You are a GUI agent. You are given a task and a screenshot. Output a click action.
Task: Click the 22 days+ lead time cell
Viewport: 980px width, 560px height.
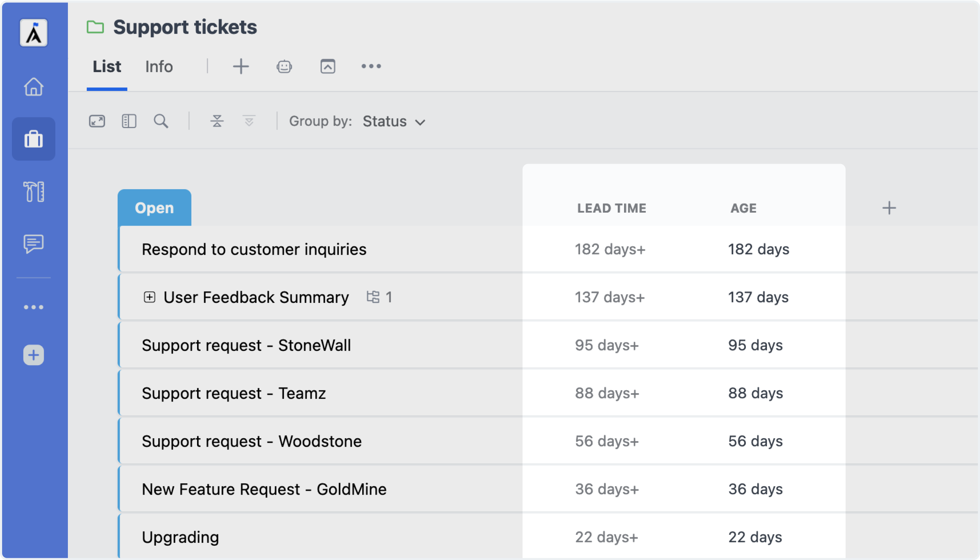pos(607,537)
